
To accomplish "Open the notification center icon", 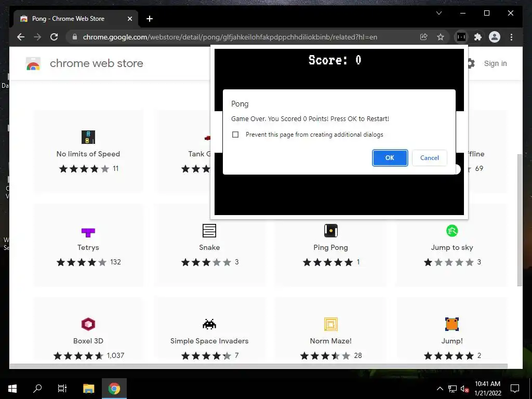I will (x=515, y=389).
